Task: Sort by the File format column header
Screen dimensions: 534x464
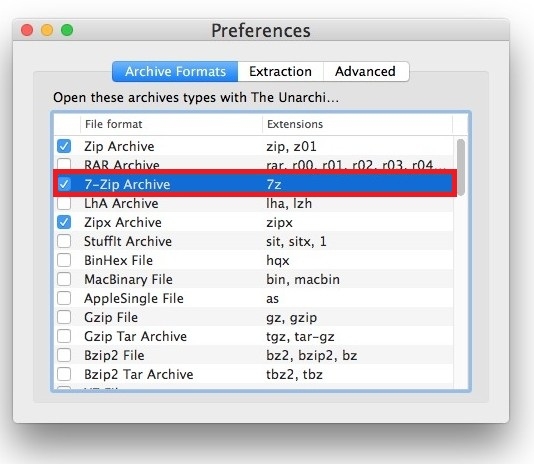Action: coord(171,124)
